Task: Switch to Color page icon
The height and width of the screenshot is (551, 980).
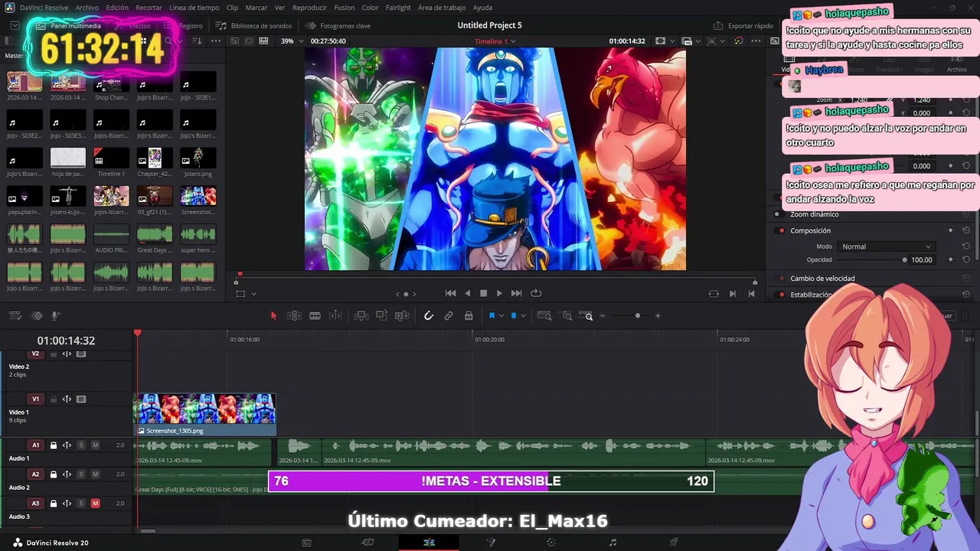Action: tap(551, 543)
